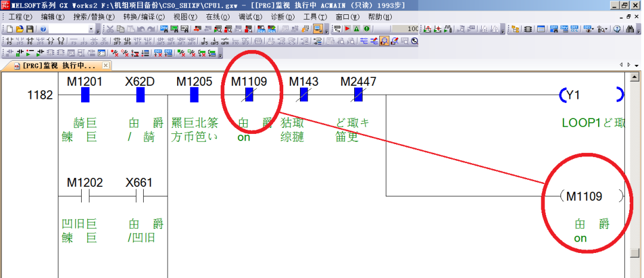
Task: Open the empty combo box after the help icon
Action: [x=72, y=29]
